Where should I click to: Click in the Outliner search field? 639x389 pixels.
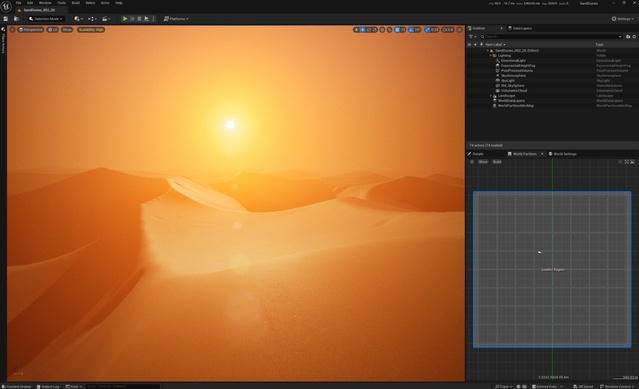pyautogui.click(x=551, y=37)
